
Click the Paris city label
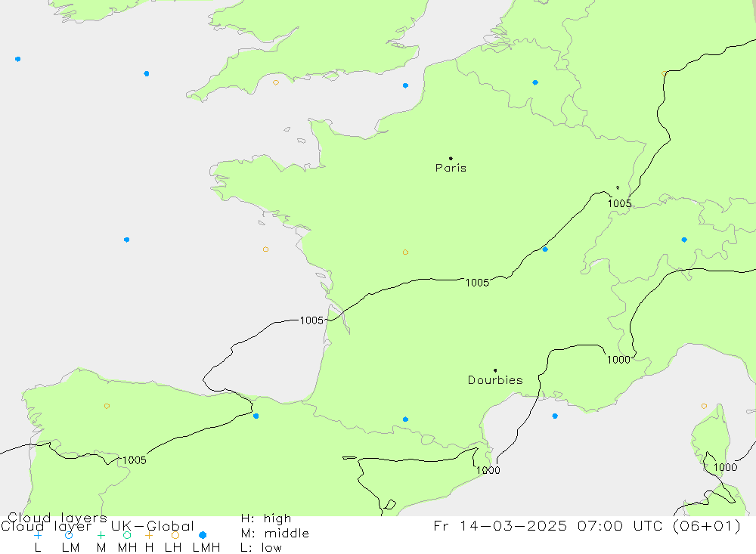pos(451,168)
